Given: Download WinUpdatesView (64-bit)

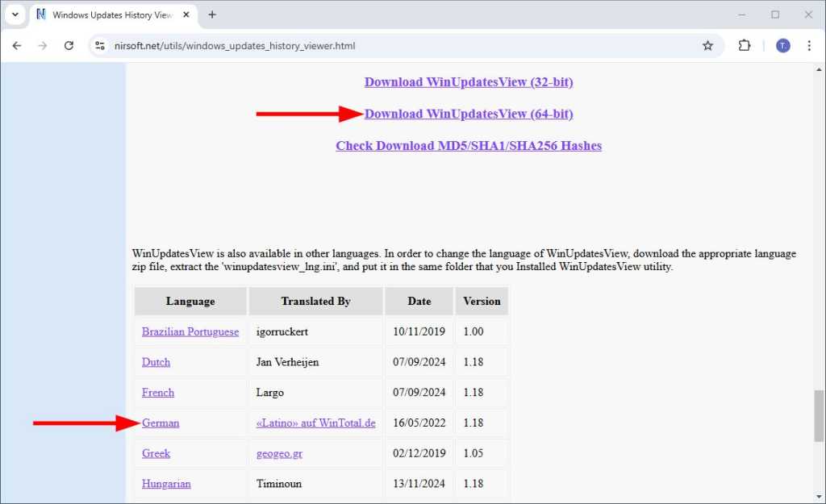Looking at the screenshot, I should [x=469, y=114].
